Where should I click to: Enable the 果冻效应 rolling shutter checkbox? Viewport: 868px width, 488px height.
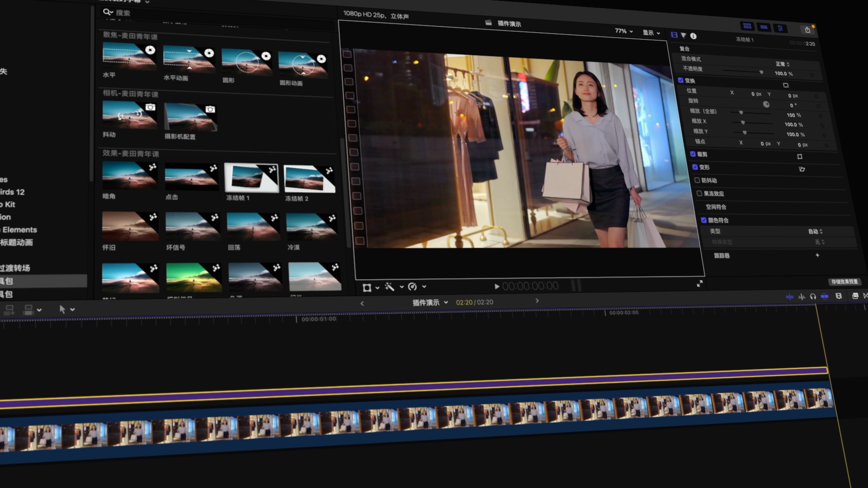click(x=699, y=193)
